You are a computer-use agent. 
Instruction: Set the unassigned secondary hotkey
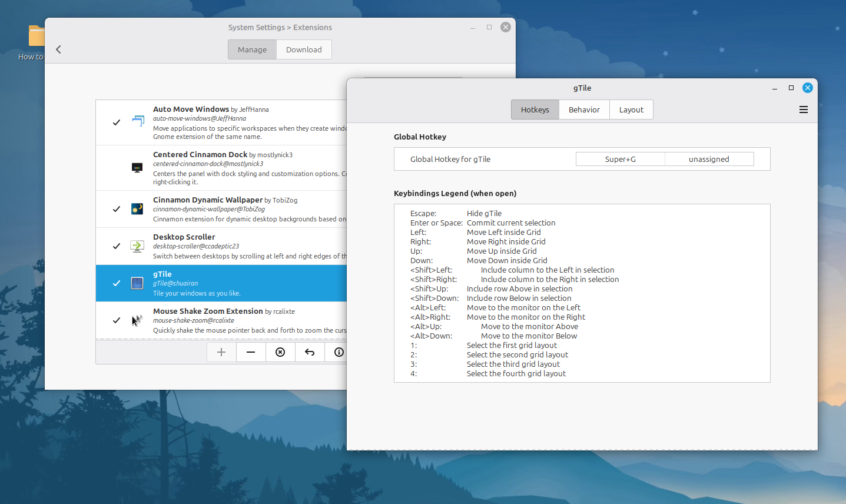pos(709,159)
